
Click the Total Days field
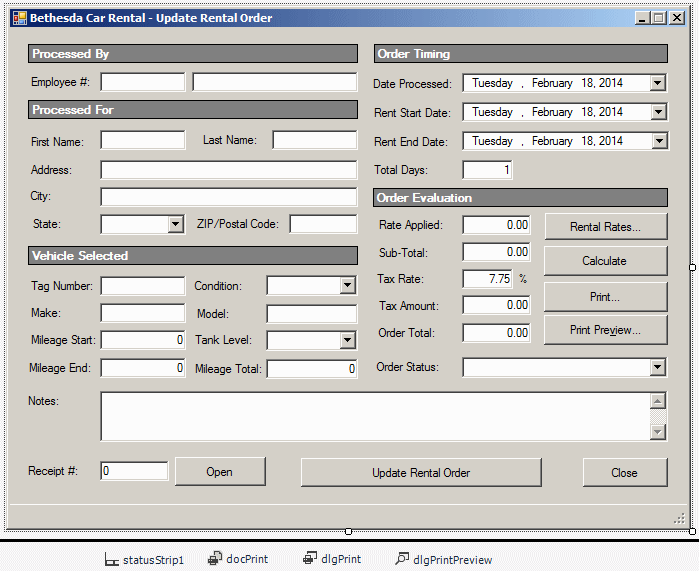coord(487,170)
